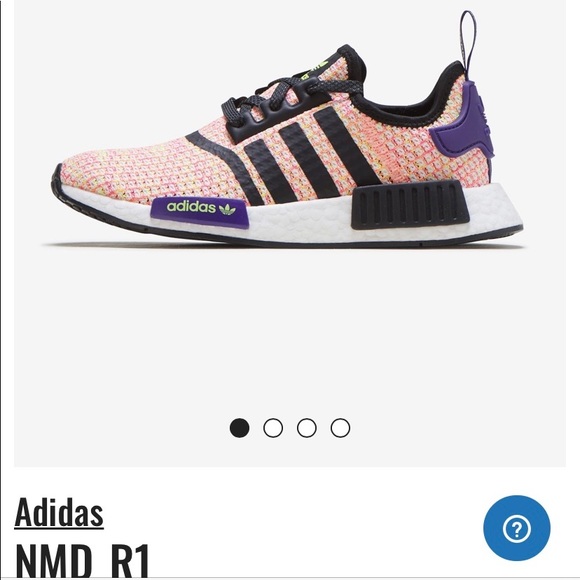Show the third carousel image via dot

tap(307, 428)
